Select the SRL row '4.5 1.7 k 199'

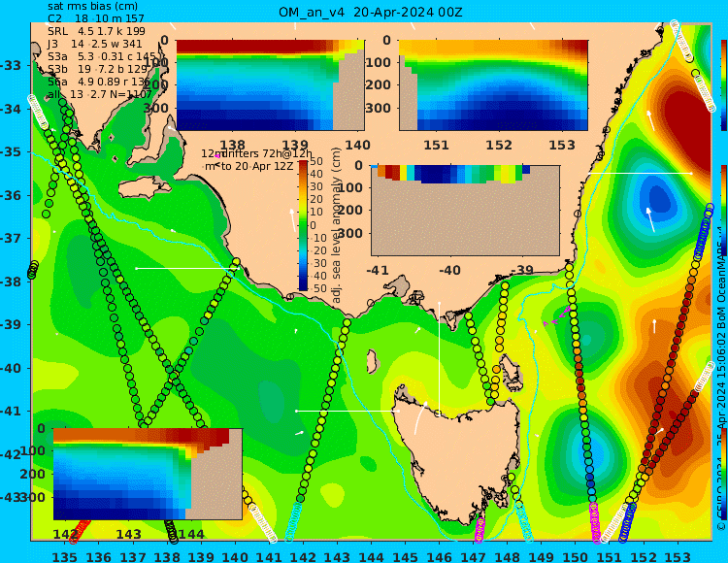[x=96, y=31]
